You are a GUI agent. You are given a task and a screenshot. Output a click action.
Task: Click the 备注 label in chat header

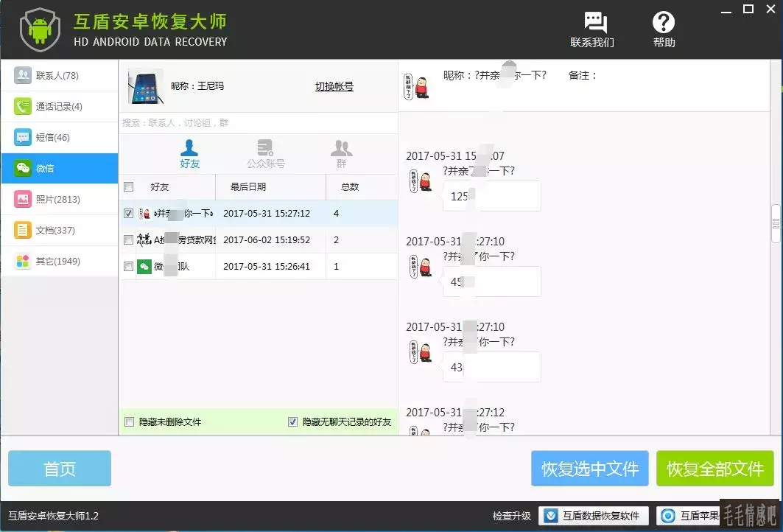click(x=582, y=75)
